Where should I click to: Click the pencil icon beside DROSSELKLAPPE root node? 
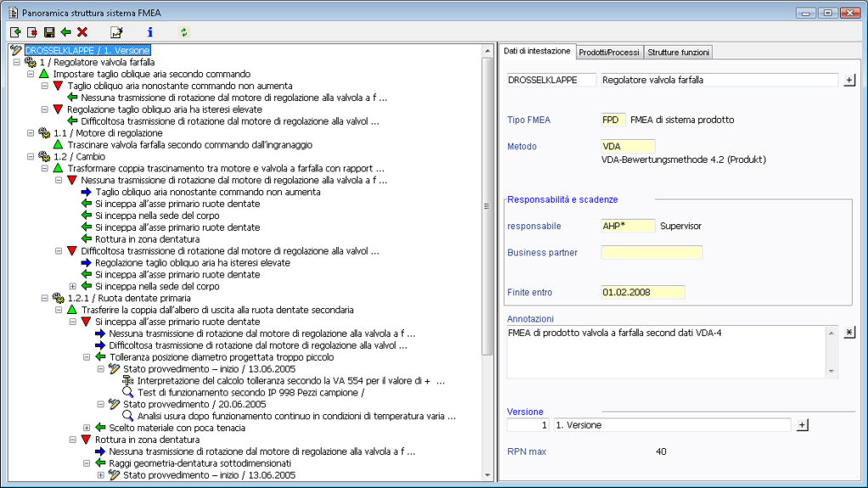coord(16,50)
